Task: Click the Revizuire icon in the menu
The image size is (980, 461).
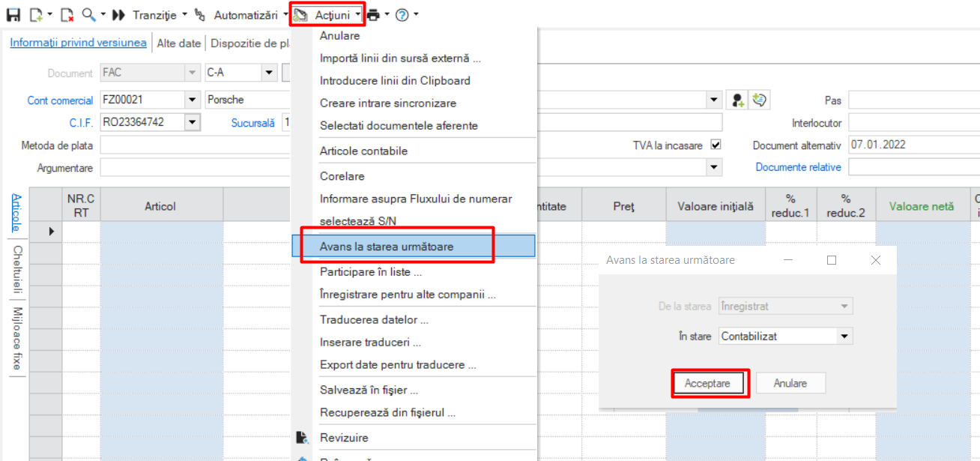Action: point(302,438)
